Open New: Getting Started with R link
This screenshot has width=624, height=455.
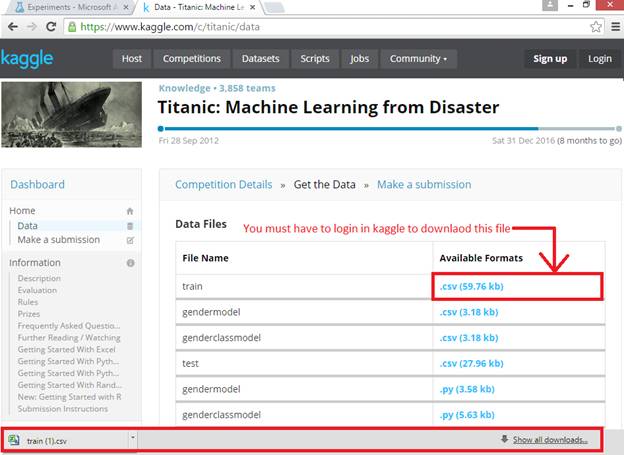(x=69, y=397)
